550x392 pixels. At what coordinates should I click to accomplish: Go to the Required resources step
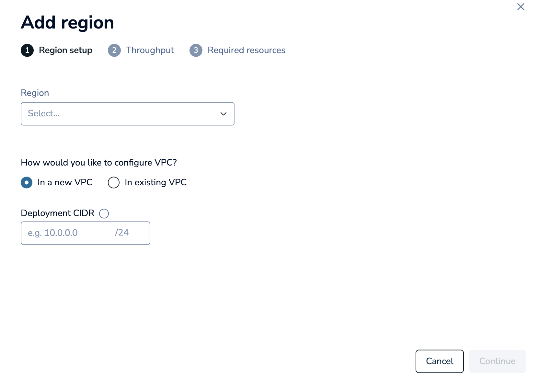(246, 50)
